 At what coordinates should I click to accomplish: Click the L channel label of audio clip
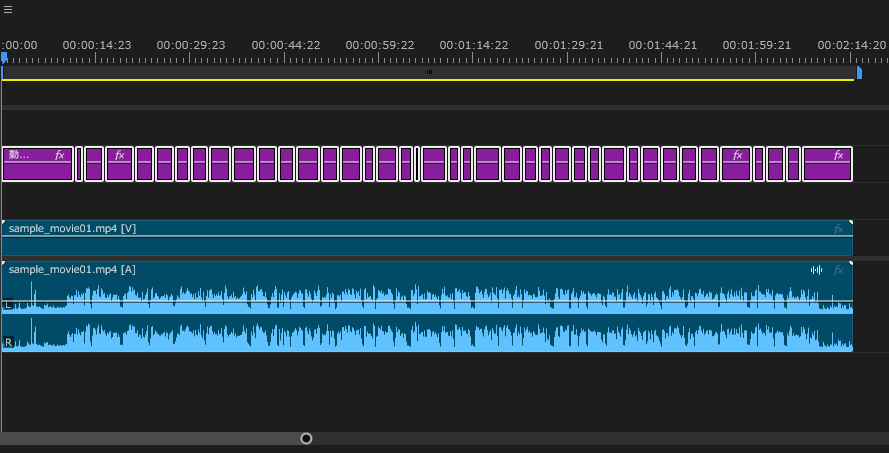(7, 305)
